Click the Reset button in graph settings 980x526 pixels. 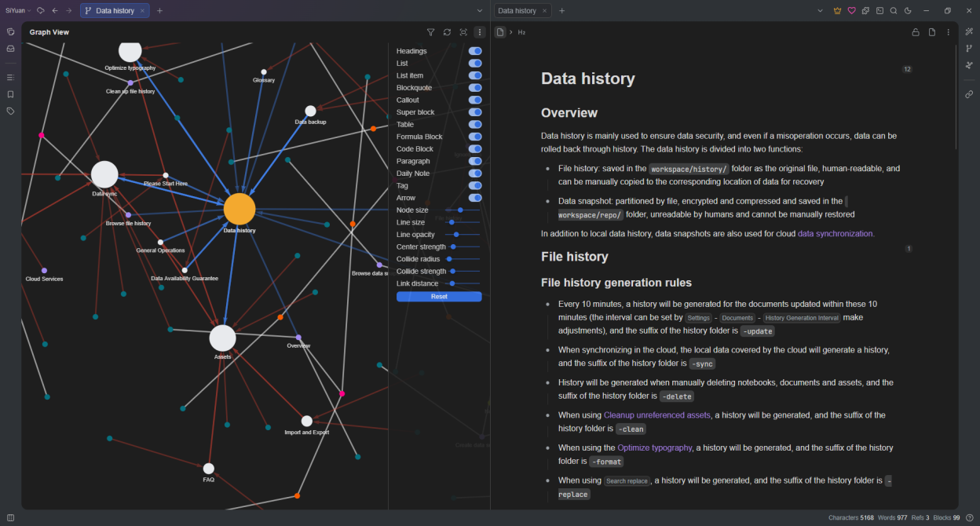(x=439, y=297)
